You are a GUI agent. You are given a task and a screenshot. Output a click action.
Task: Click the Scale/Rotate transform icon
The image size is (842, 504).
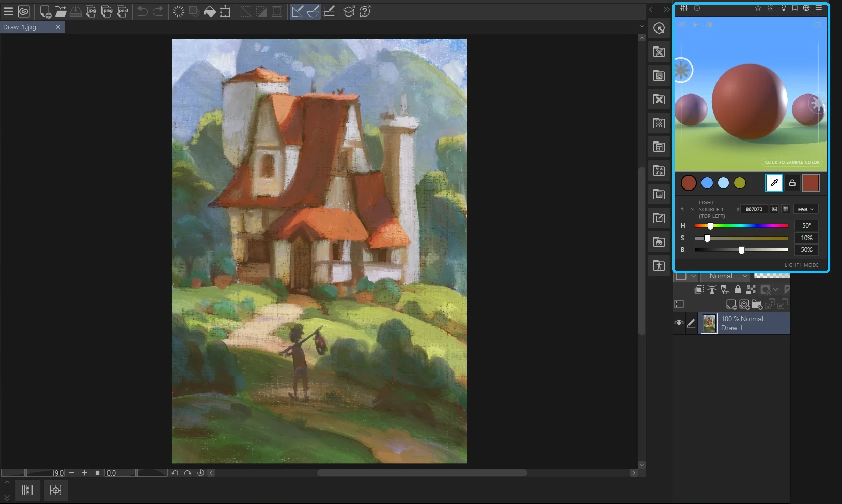[x=225, y=11]
